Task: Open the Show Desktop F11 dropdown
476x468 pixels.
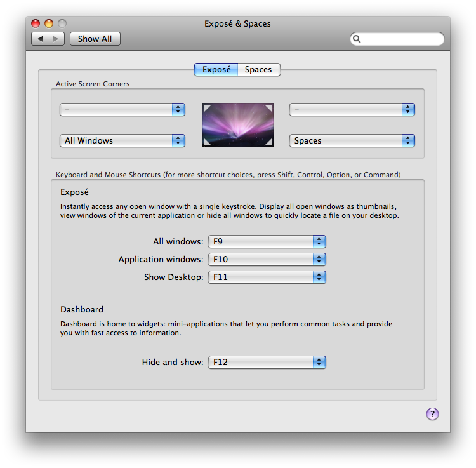Action: click(x=267, y=277)
